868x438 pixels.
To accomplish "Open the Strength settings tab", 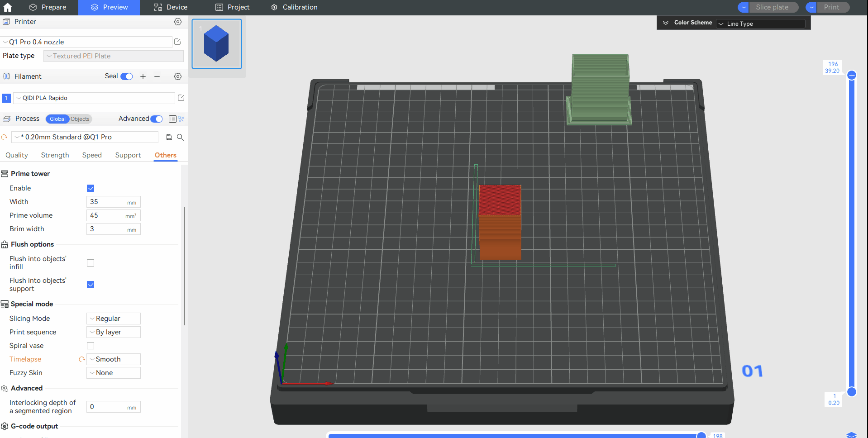I will coord(55,155).
